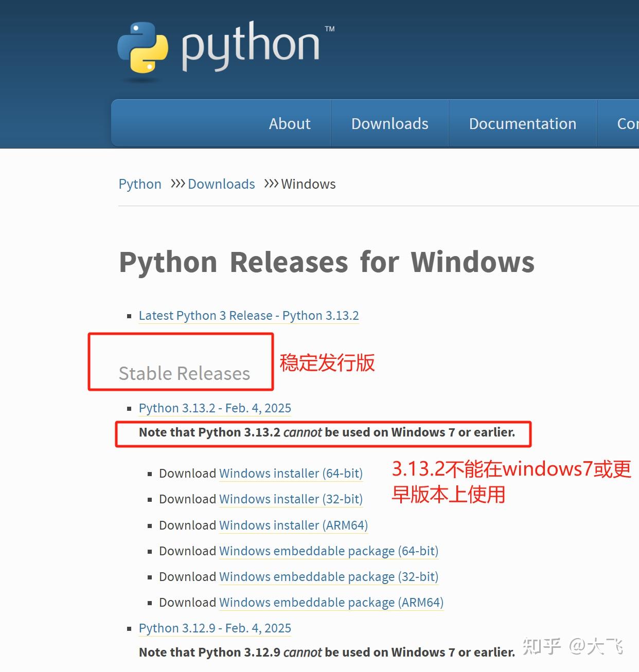The image size is (639, 672).
Task: Click Downloads in the breadcrumb trail
Action: click(x=221, y=184)
